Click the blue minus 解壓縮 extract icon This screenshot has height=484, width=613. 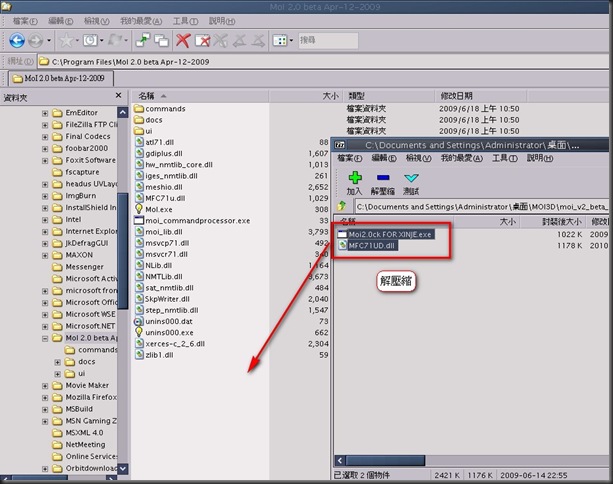[383, 178]
